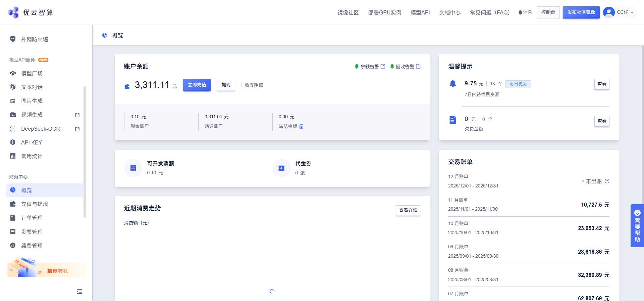Click the 10 月账单 row
The height and width of the screenshot is (301, 644).
pos(529,228)
